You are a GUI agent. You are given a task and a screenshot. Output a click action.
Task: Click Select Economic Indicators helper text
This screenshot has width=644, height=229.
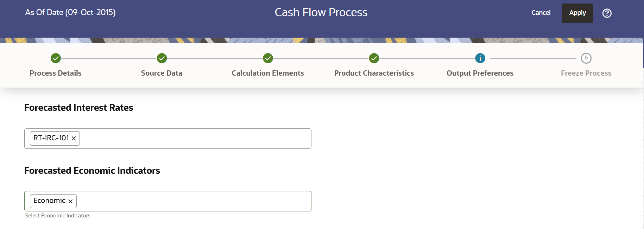coord(58,215)
